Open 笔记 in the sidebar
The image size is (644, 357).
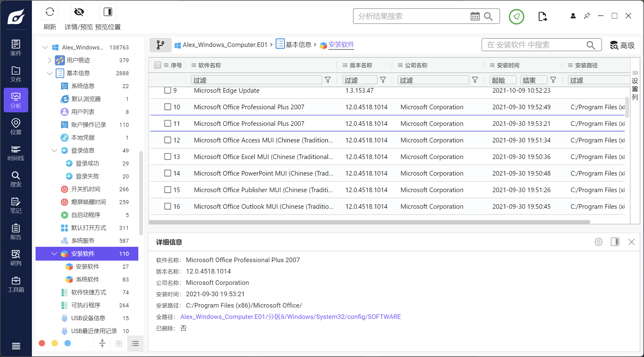(16, 206)
